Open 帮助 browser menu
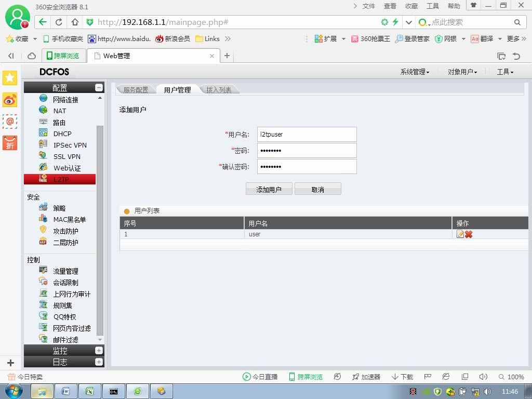The height and width of the screenshot is (399, 532). click(454, 6)
